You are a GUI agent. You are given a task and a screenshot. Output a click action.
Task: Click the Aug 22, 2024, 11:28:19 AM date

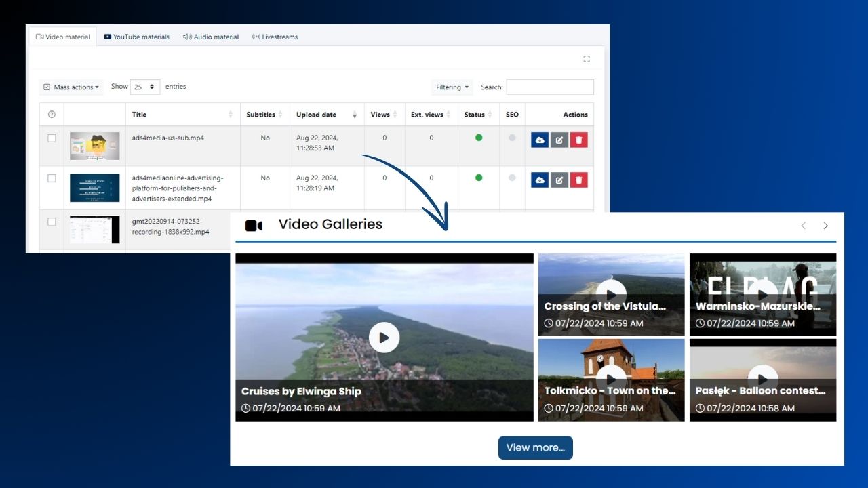317,183
